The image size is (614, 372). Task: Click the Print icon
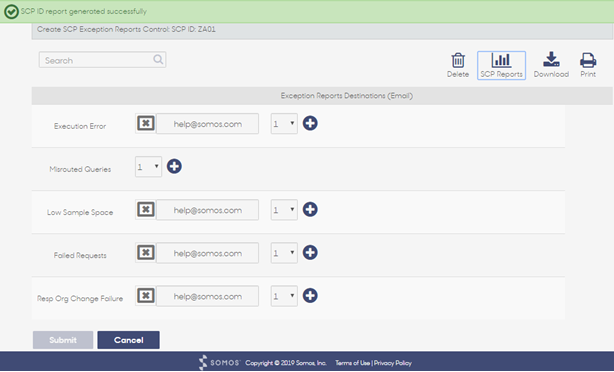[x=588, y=60]
